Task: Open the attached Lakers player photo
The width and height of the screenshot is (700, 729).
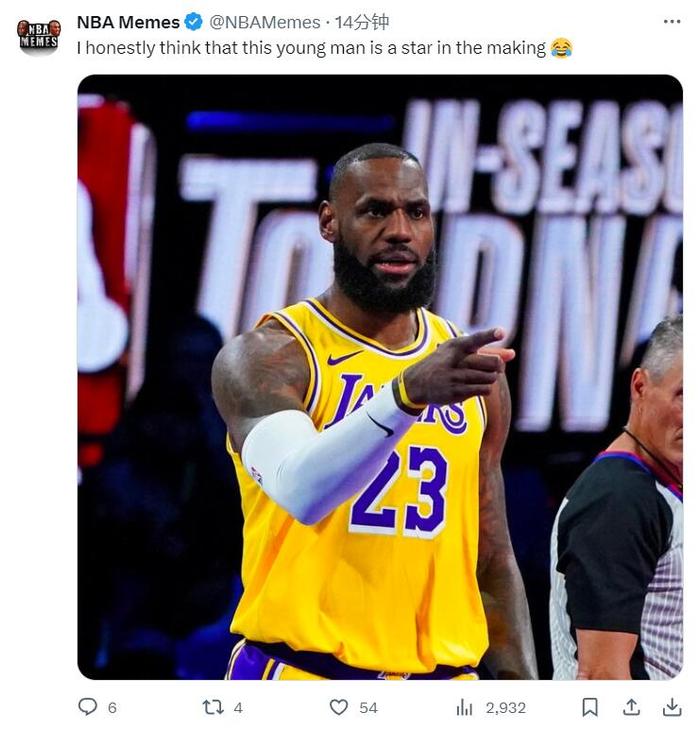Action: (x=380, y=377)
